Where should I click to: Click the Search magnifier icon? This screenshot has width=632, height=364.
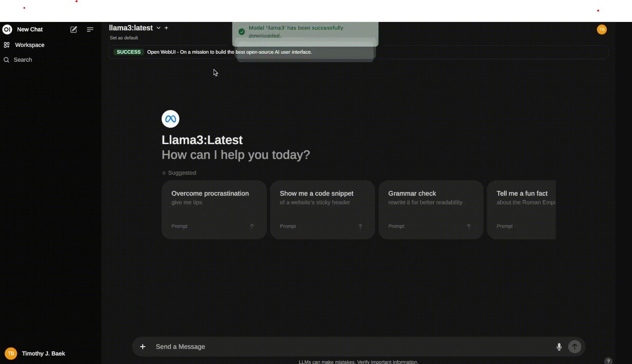coord(6,60)
